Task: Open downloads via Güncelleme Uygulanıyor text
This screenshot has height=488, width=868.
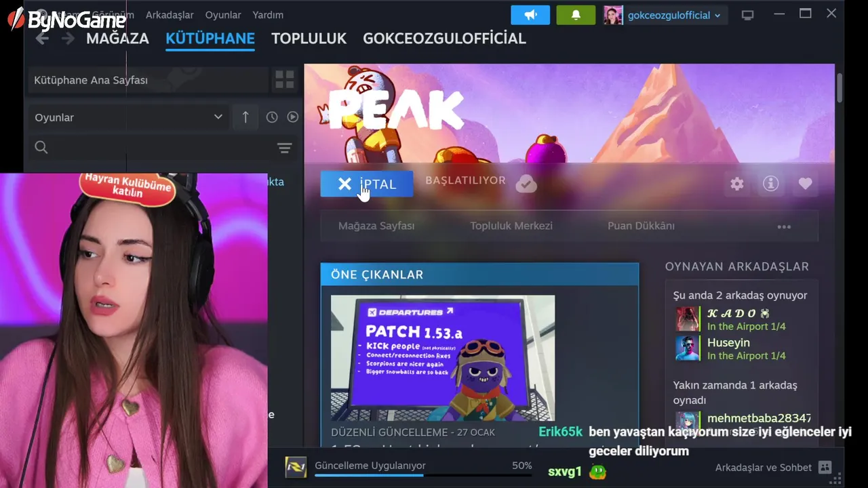Action: pyautogui.click(x=370, y=466)
